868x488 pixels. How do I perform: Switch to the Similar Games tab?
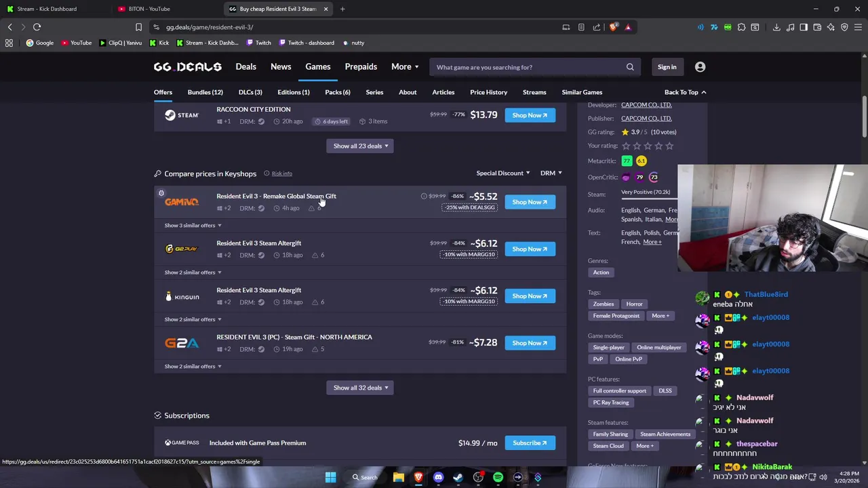click(x=582, y=92)
